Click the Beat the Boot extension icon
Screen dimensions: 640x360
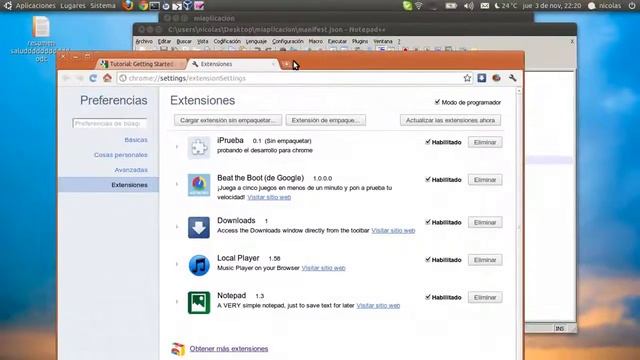tap(199, 185)
